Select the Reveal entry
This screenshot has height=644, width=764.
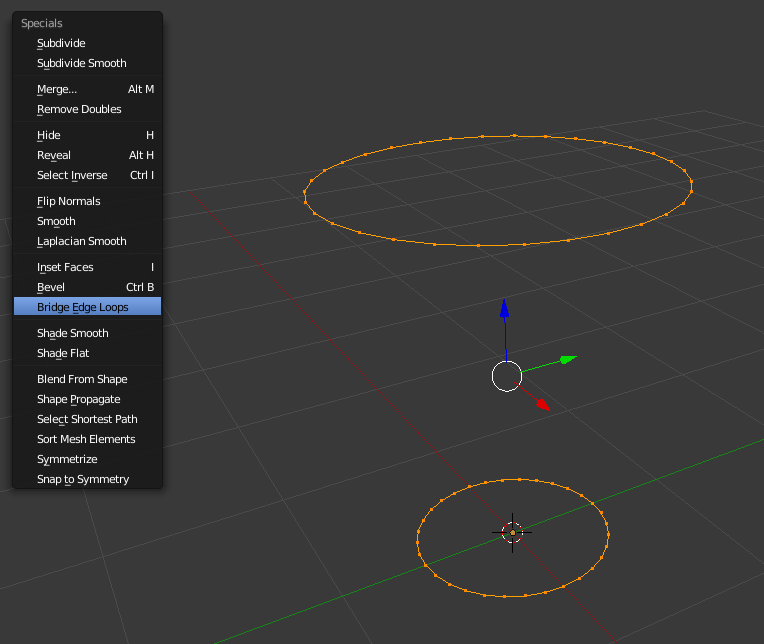click(x=87, y=155)
